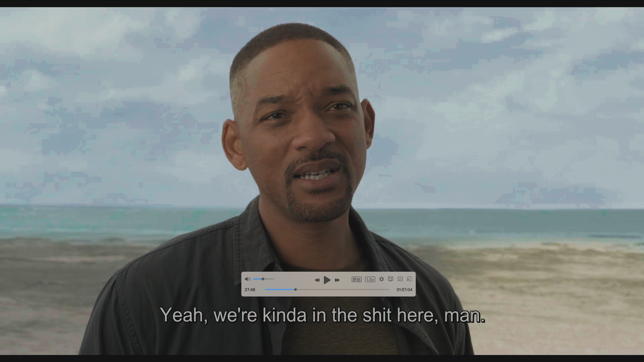Click the rewind double-arrow button

pyautogui.click(x=317, y=280)
